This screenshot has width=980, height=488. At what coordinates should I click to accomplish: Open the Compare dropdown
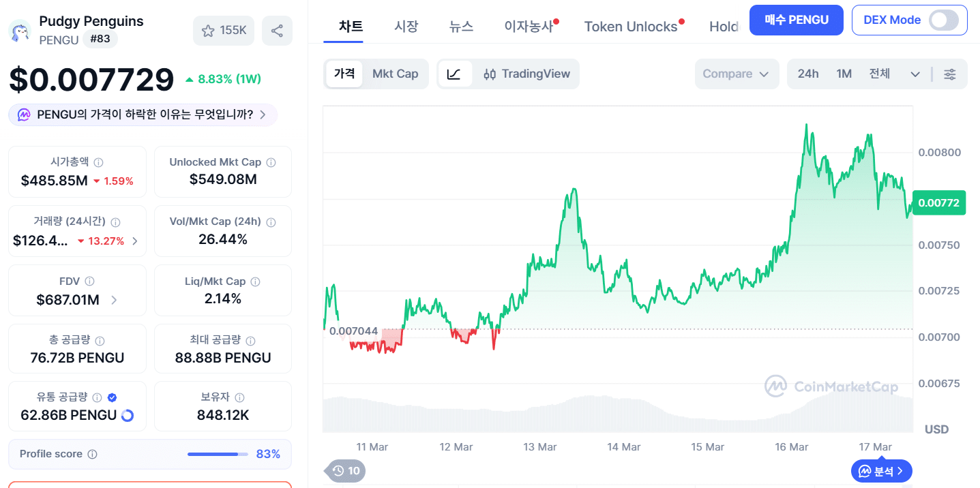coord(737,74)
